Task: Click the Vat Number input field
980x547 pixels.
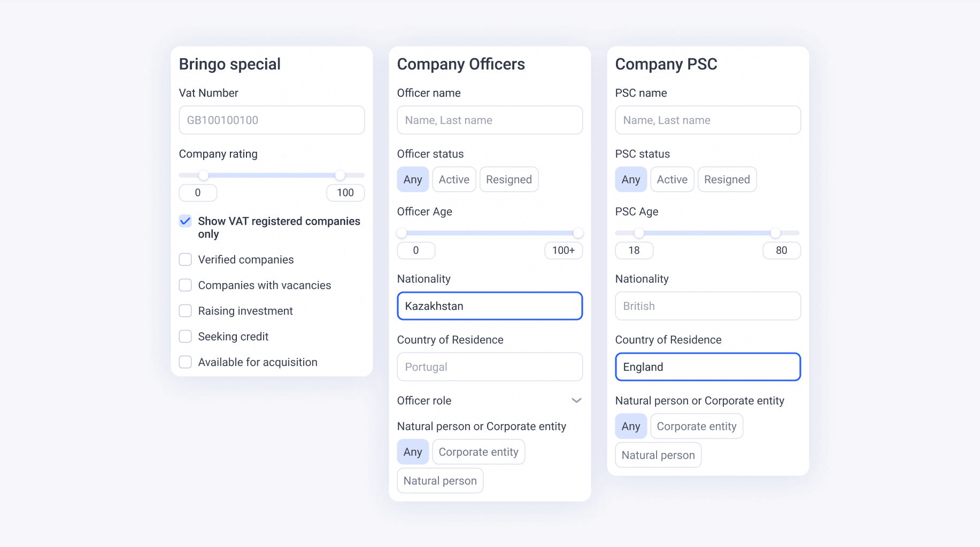Action: click(x=272, y=120)
